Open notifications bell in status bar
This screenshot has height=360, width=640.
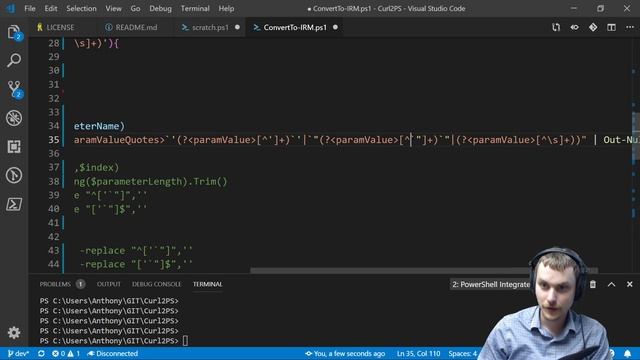coord(627,353)
